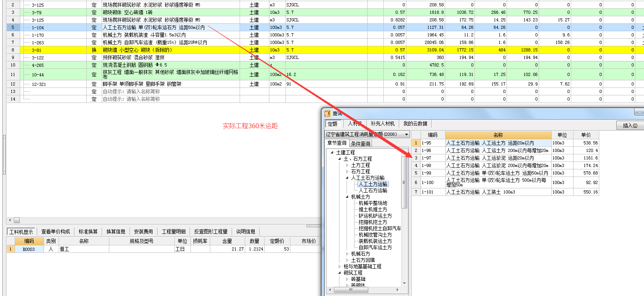Collapse the 人工土石方运输 tree node
Viewport: 644px width, 296px height.
click(347, 178)
